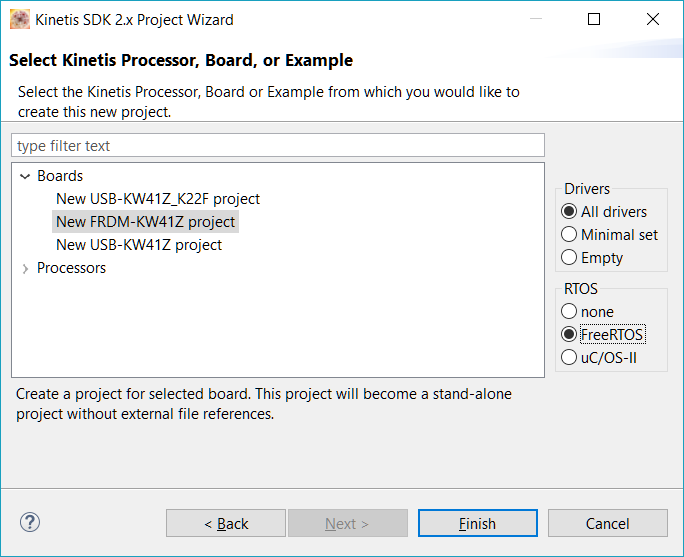This screenshot has height=557, width=684.
Task: Collapse the Boards tree node
Action: coord(25,176)
